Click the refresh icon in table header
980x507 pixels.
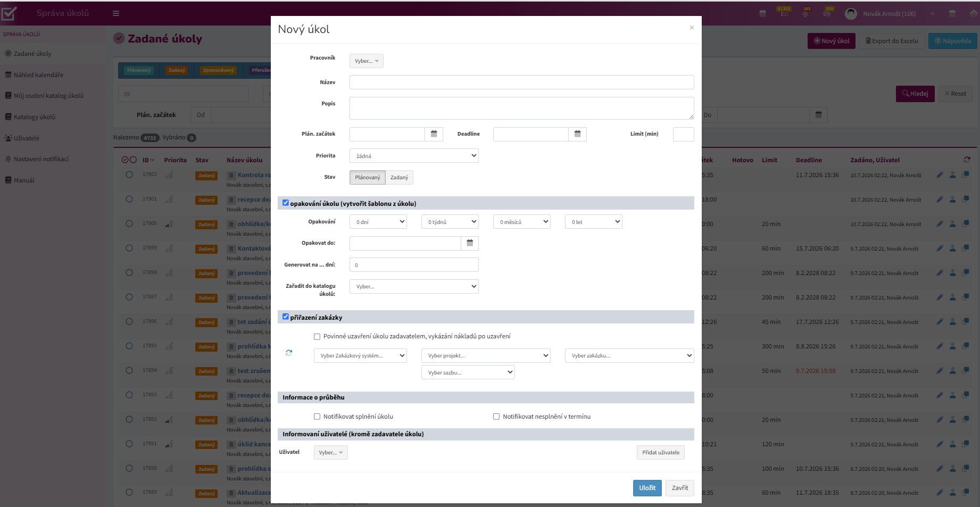pyautogui.click(x=967, y=160)
